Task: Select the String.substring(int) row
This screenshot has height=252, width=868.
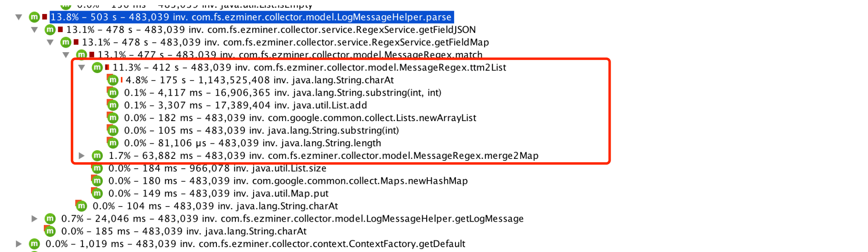Action: pyautogui.click(x=261, y=131)
